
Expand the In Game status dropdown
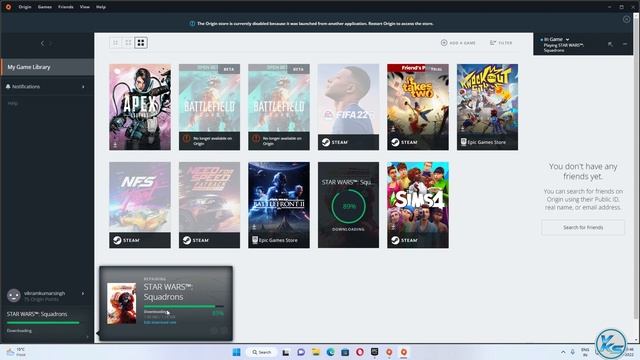coord(567,40)
